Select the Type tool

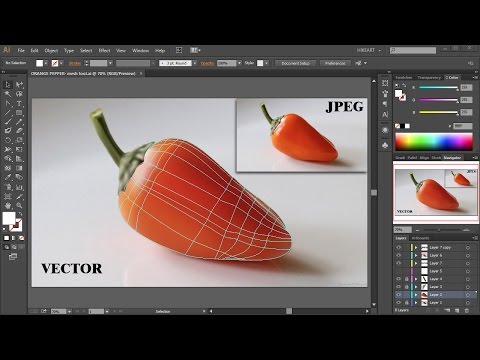[x=19, y=104]
